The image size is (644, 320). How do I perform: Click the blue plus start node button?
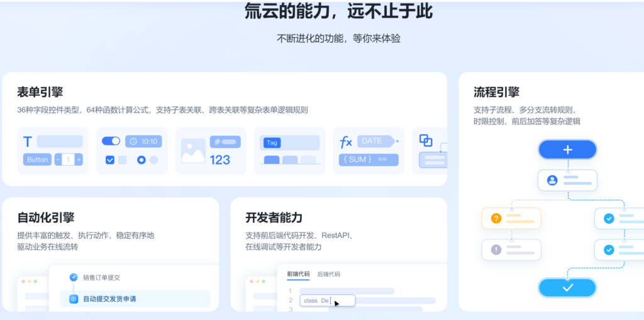(x=567, y=150)
